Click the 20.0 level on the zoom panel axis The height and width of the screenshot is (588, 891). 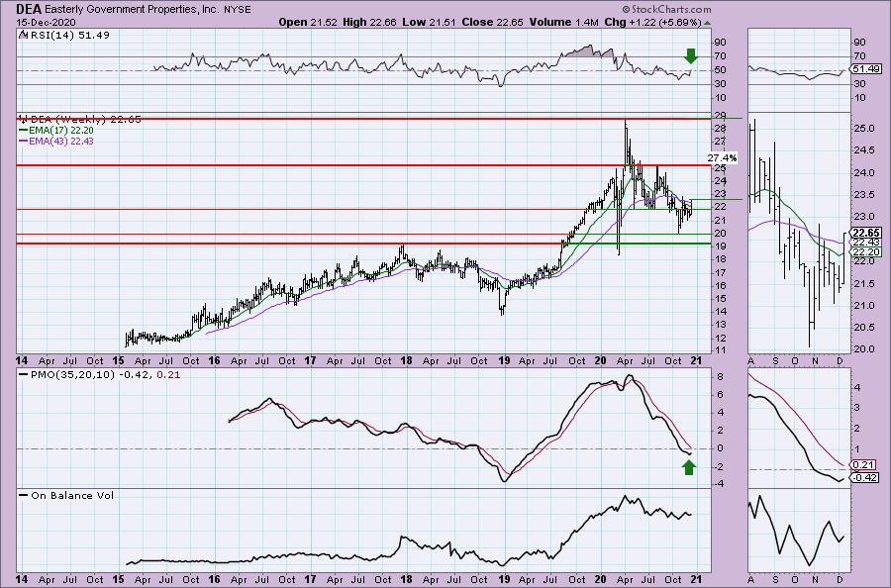863,348
